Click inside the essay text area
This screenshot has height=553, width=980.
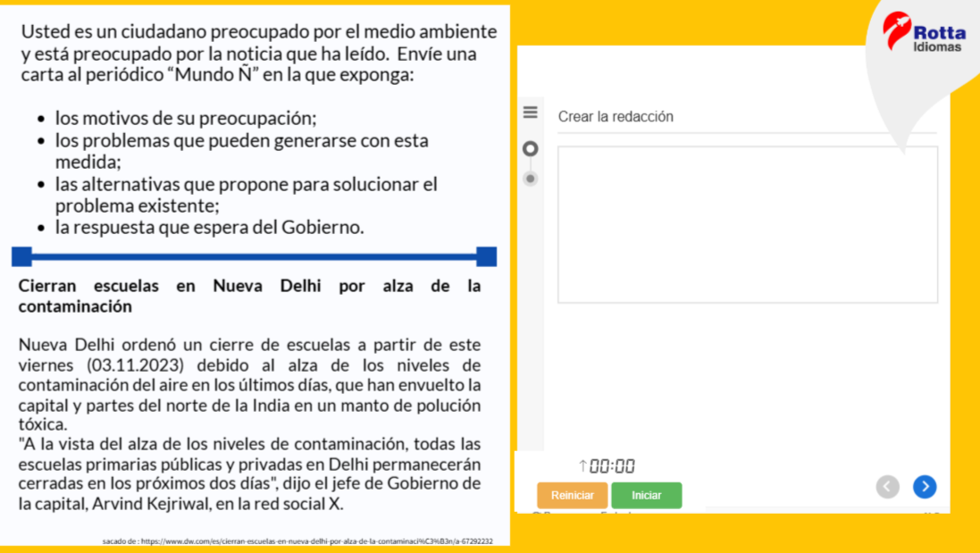(747, 224)
